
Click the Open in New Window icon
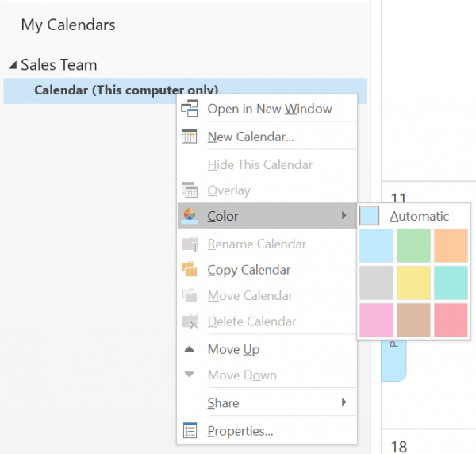click(190, 109)
